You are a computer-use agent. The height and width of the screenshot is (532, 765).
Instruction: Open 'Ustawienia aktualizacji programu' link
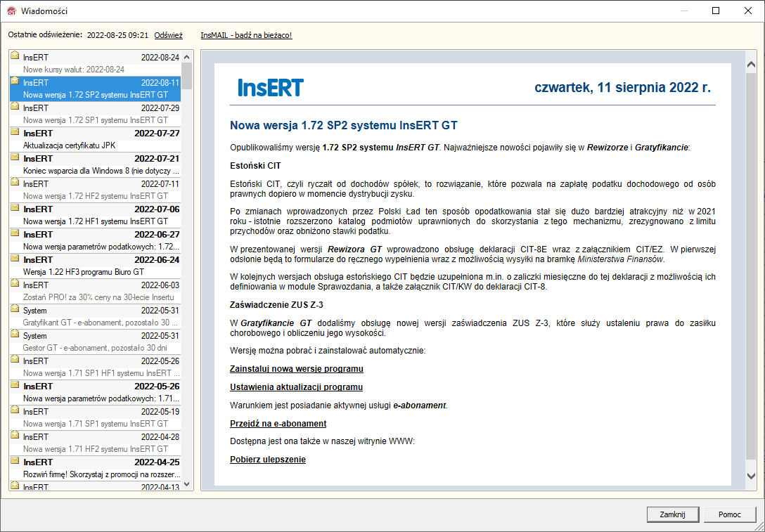(x=296, y=387)
